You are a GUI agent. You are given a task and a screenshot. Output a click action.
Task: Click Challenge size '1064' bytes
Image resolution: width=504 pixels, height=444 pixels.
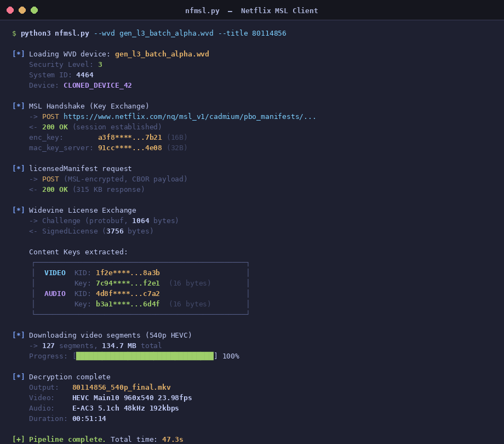[x=140, y=221]
